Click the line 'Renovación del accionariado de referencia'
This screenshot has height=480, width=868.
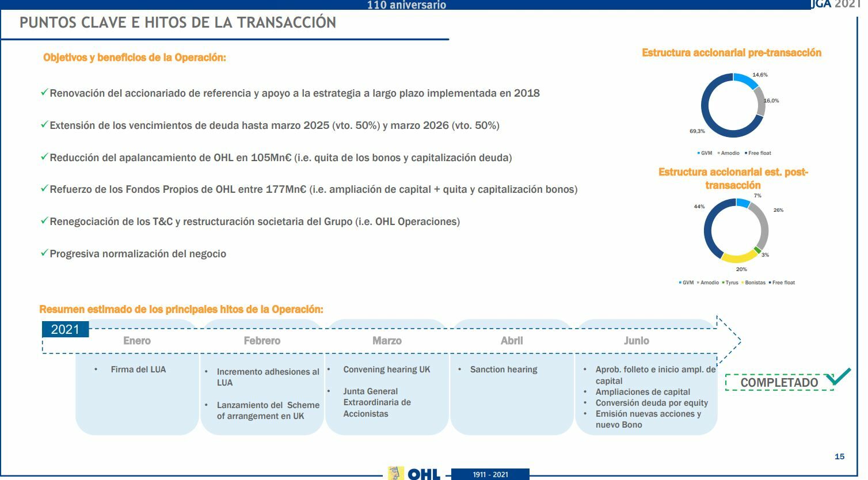(295, 93)
